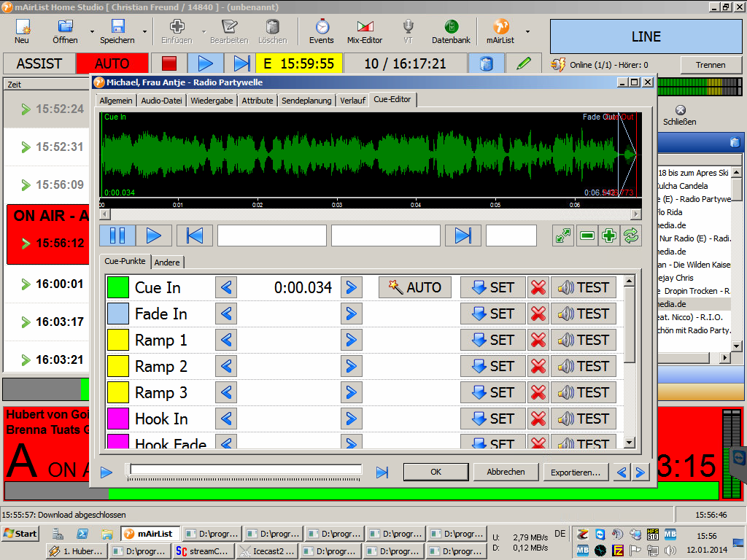Pause preview in Cue-Editor

(x=117, y=236)
